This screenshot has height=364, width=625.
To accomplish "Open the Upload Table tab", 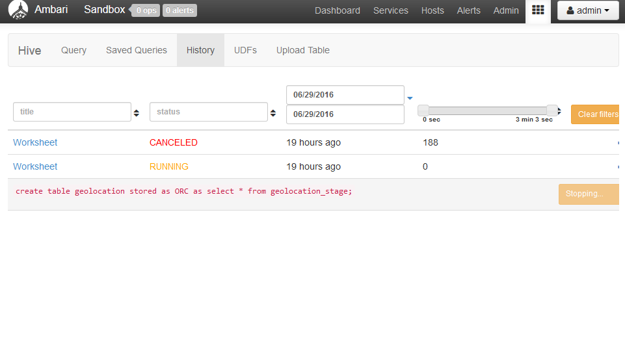I will point(303,50).
